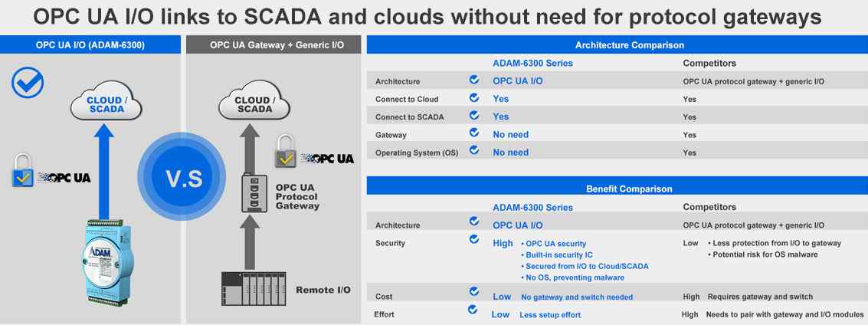868x325 pixels.
Task: Click the main title about protocol gateways
Action: click(x=427, y=17)
